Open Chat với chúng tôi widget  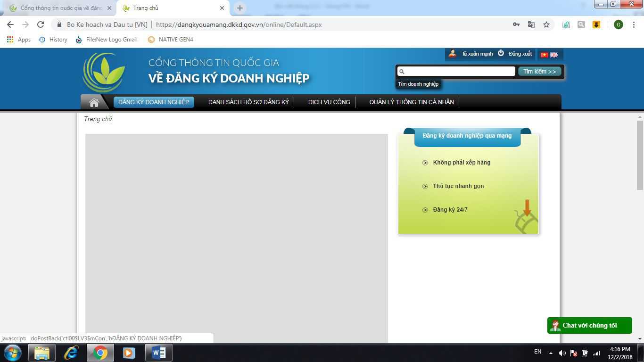(589, 326)
